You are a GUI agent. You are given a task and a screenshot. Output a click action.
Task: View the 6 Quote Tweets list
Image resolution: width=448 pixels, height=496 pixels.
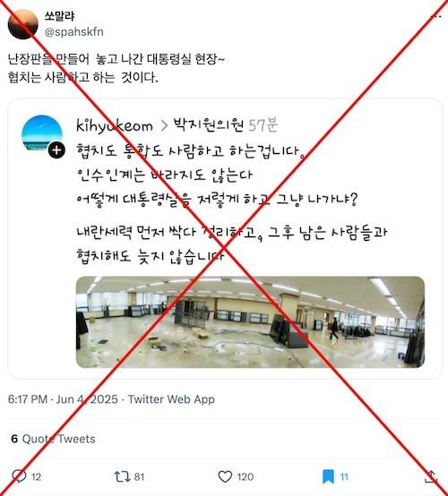pyautogui.click(x=53, y=439)
